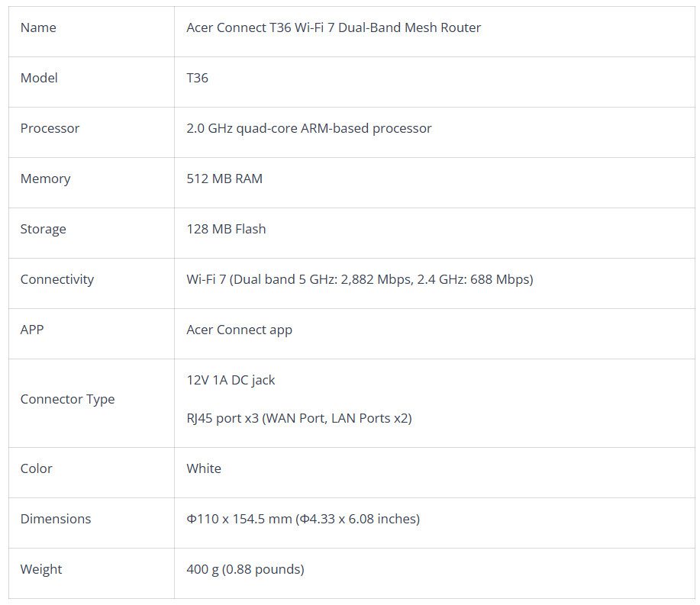The width and height of the screenshot is (700, 605).
Task: Click the 12V 1A DC jack text
Action: [x=231, y=381]
